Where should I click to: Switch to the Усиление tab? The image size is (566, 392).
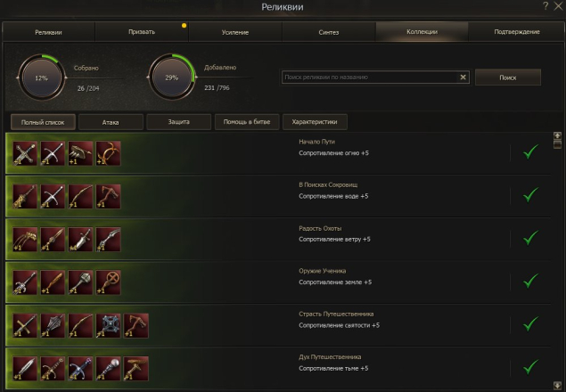tap(235, 32)
